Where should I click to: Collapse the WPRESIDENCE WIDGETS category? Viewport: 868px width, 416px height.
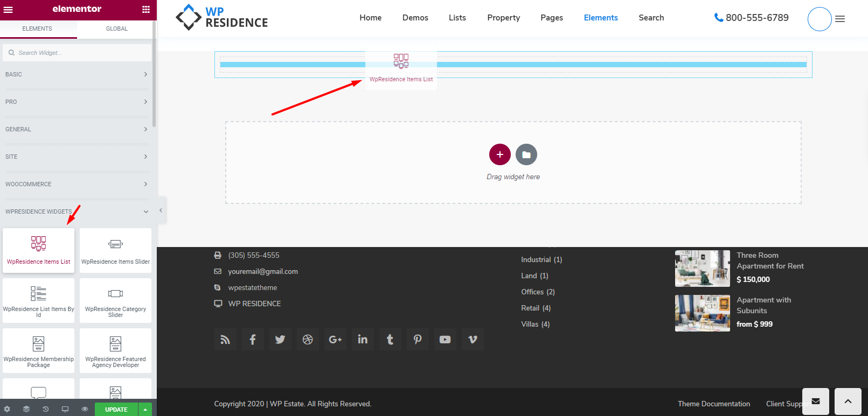(x=77, y=211)
